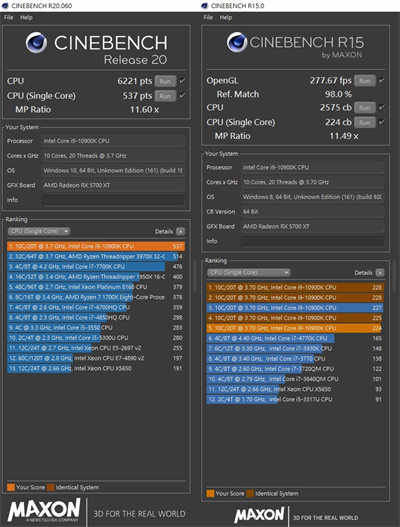The height and width of the screenshot is (527, 400).
Task: Click the Cinebench R20 title bar app icon
Action: 5,5
